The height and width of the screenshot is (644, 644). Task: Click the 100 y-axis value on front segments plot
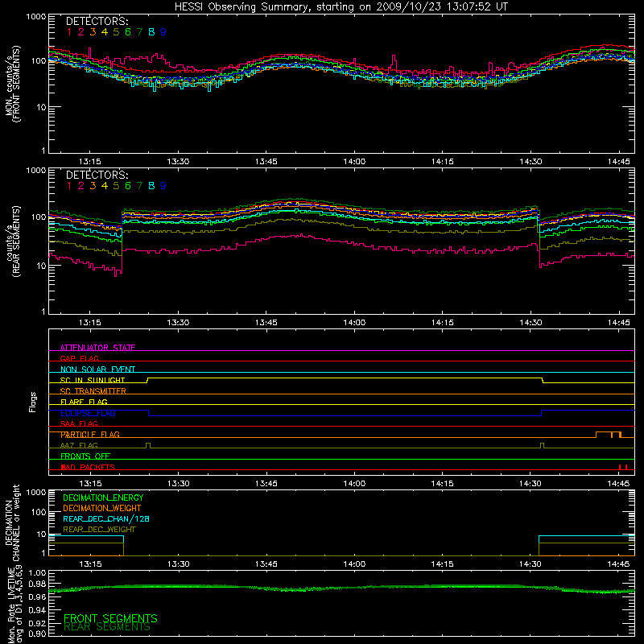(39, 61)
